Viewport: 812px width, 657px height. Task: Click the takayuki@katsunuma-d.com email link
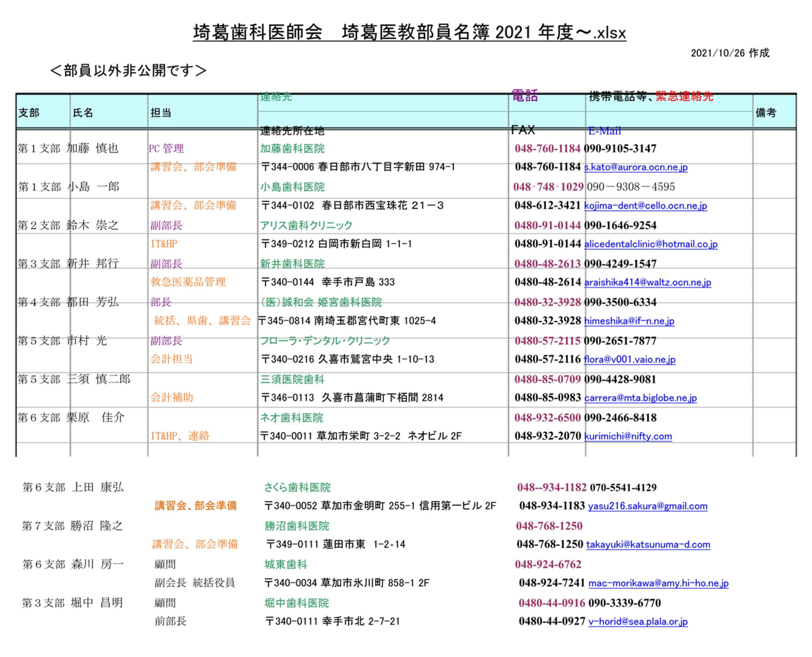(648, 545)
